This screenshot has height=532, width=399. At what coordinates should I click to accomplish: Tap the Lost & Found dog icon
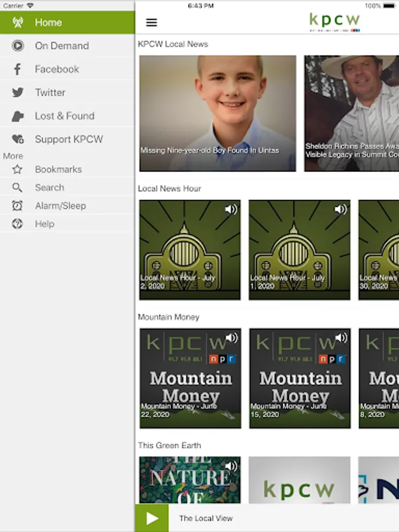(18, 116)
